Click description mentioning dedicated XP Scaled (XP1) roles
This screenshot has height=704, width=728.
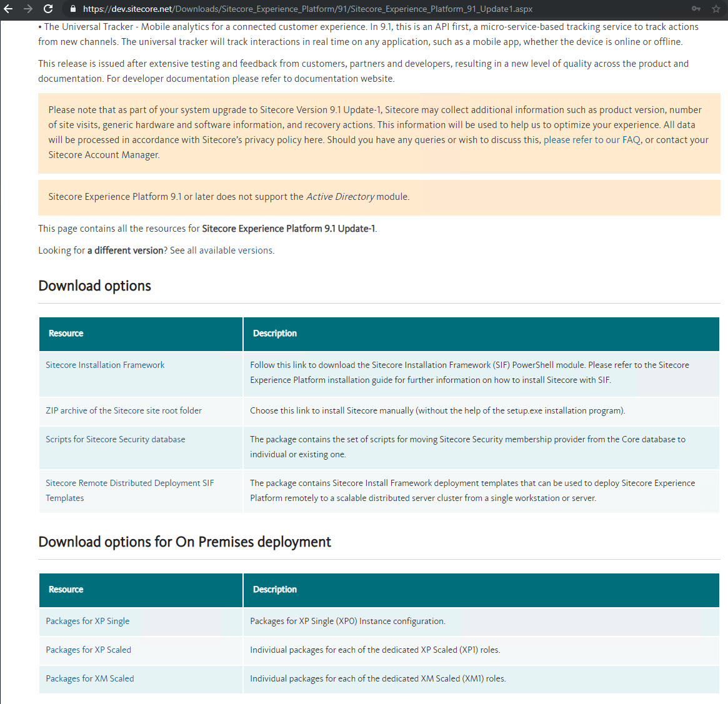point(375,650)
